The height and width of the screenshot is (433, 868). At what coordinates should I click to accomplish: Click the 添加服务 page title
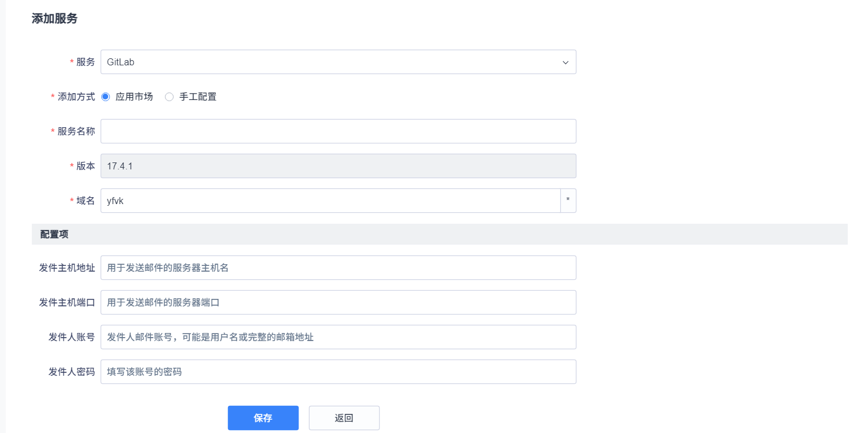tap(54, 18)
